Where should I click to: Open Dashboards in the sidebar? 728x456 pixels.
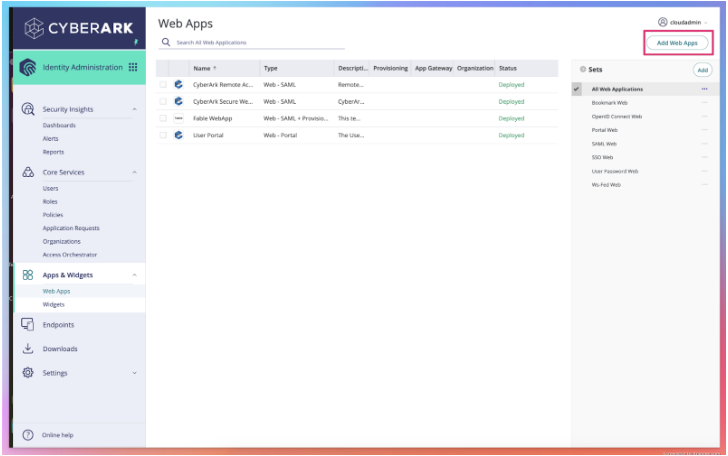coord(59,125)
